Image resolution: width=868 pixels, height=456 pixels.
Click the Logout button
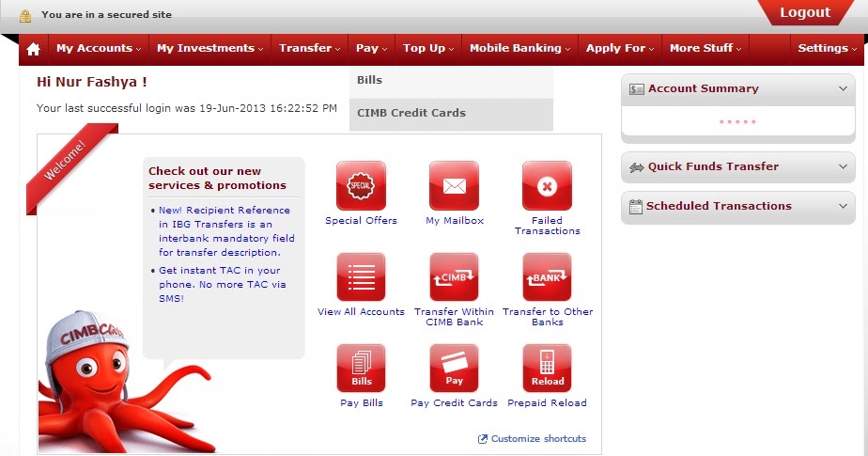[x=805, y=13]
